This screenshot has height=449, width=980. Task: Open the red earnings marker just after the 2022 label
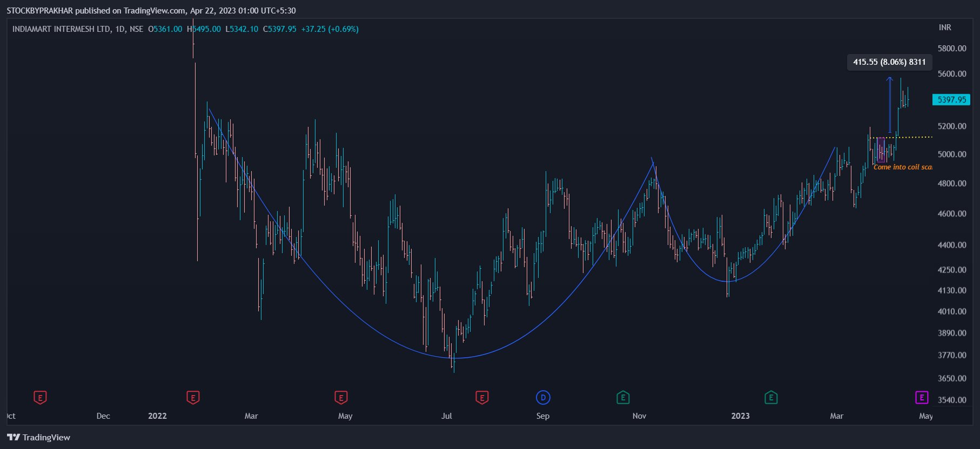coord(193,398)
